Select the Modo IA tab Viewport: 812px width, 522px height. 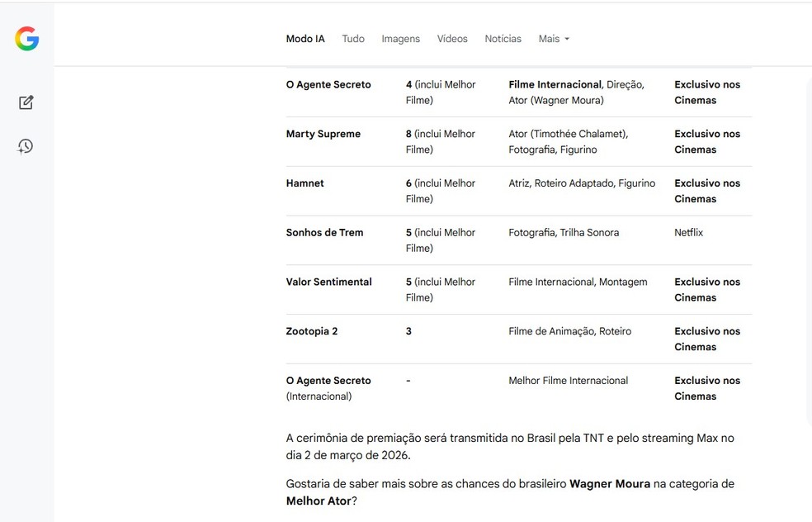click(x=305, y=39)
